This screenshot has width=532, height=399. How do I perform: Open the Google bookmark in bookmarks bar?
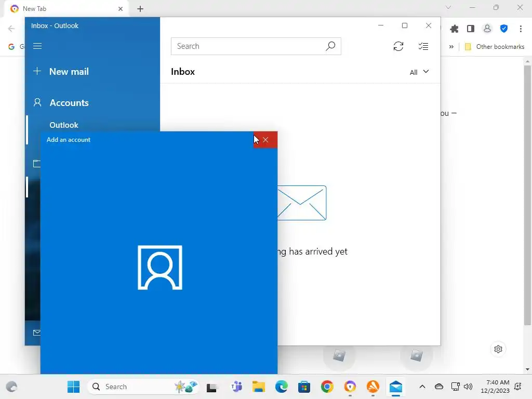(x=16, y=47)
